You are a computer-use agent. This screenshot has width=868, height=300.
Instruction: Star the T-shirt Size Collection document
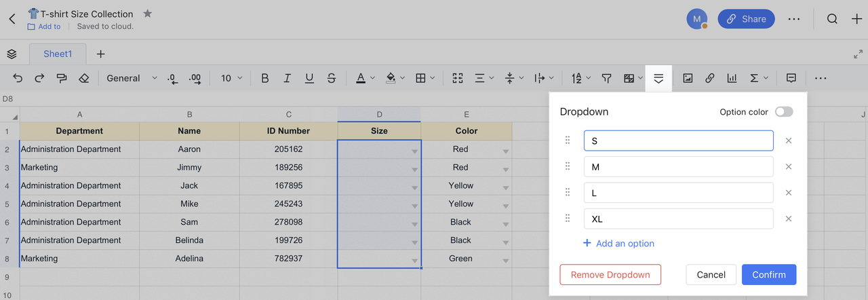[148, 14]
